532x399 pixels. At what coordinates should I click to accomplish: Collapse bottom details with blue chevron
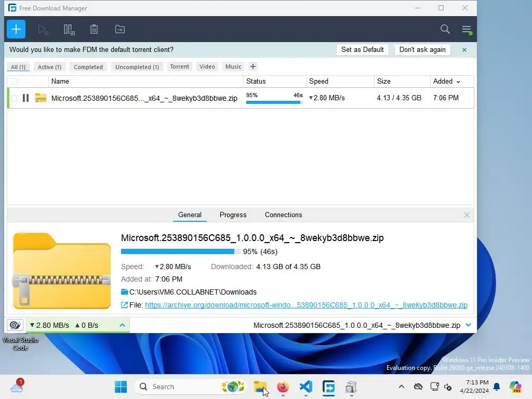pos(469,325)
